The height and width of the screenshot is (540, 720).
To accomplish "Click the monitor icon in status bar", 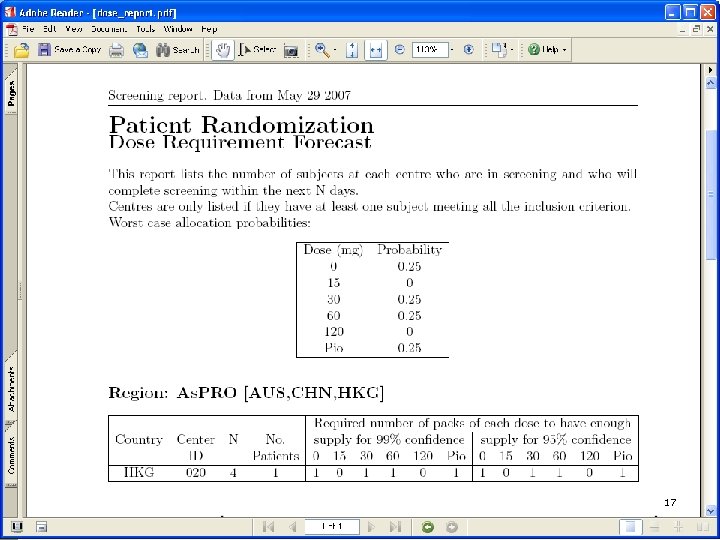I will (x=17, y=527).
